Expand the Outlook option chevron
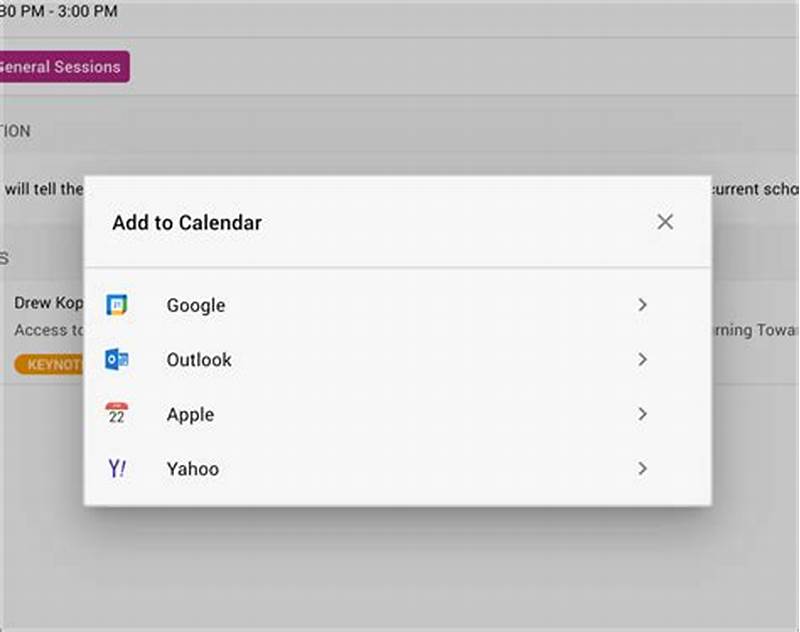Image resolution: width=800 pixels, height=632 pixels. pos(643,360)
